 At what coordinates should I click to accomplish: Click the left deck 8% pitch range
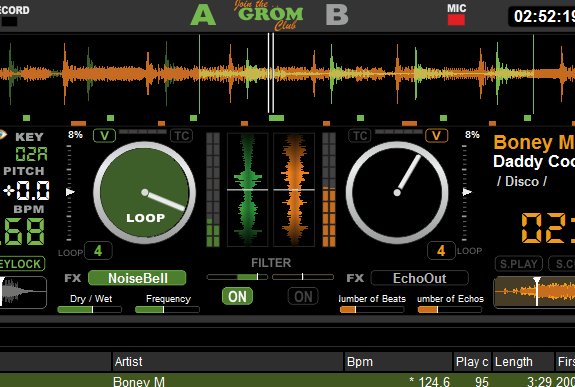tap(75, 135)
